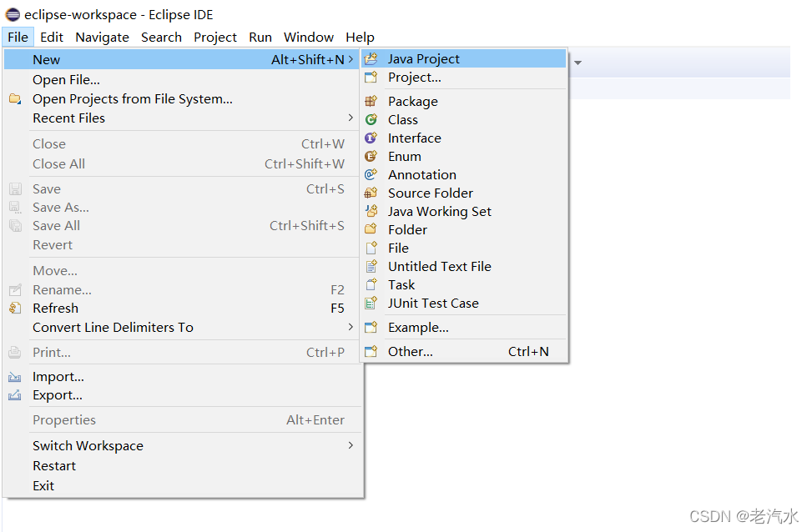Select Export... menu entry
Viewport: 812px width, 532px height.
181,395
